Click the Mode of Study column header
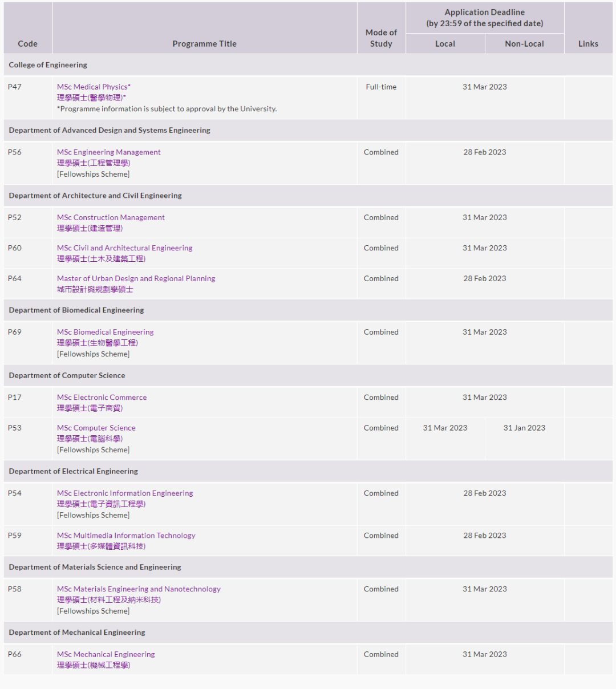 381,38
